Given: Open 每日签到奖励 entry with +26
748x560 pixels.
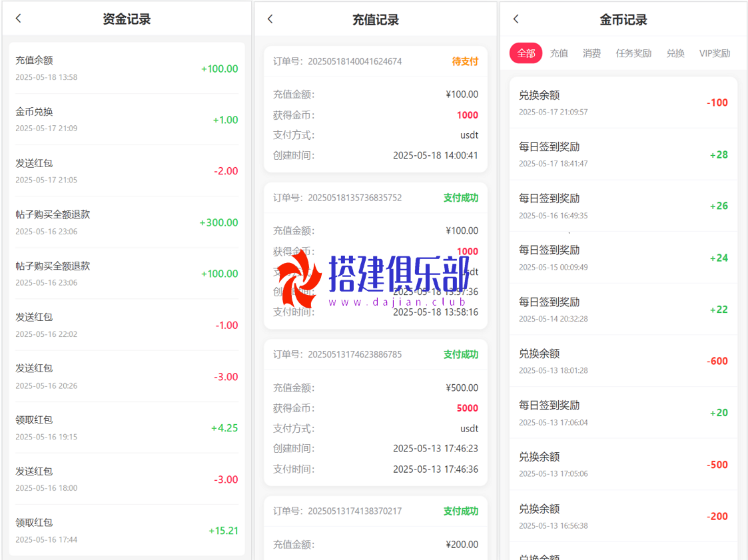Looking at the screenshot, I should (x=623, y=206).
